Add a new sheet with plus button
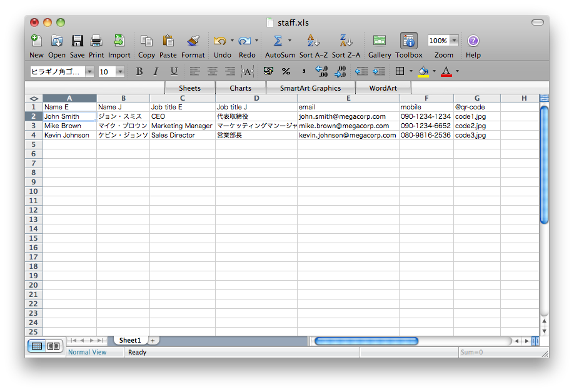Viewport: 574px width, 392px height. pyautogui.click(x=152, y=340)
